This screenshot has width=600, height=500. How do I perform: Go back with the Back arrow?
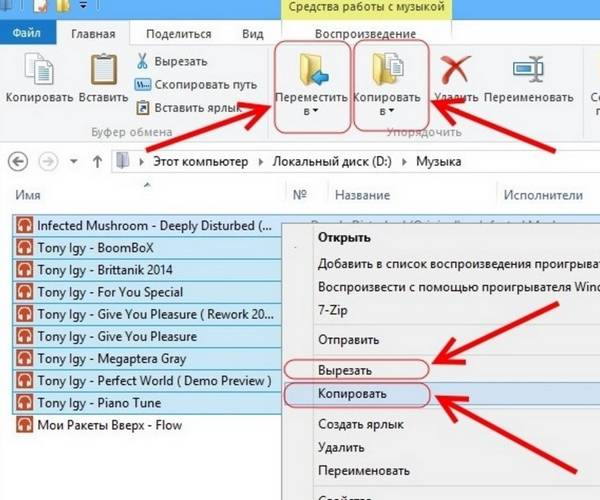click(18, 161)
